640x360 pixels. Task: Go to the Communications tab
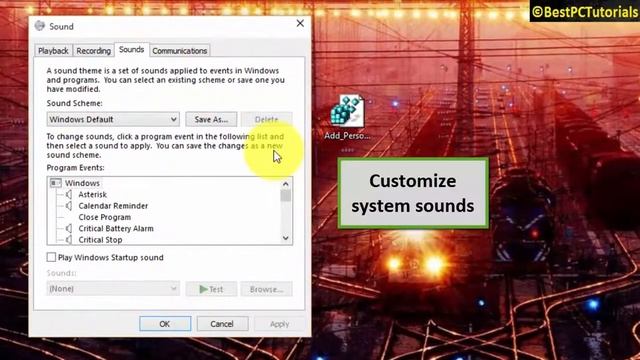180,51
